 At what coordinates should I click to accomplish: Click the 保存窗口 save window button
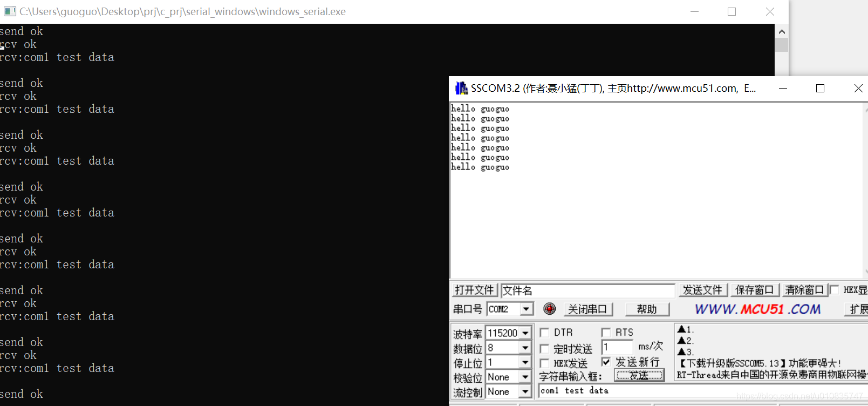tap(754, 290)
